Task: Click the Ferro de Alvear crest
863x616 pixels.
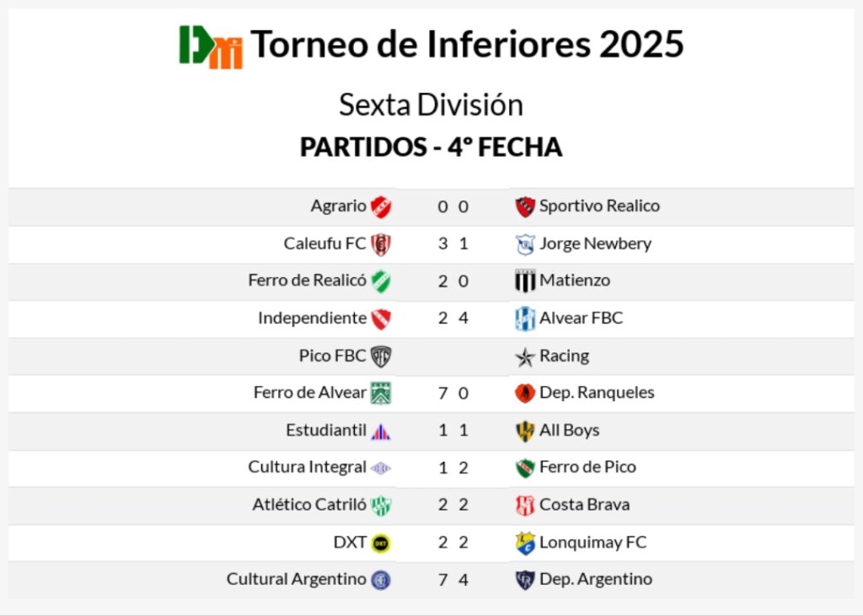Action: (x=381, y=394)
